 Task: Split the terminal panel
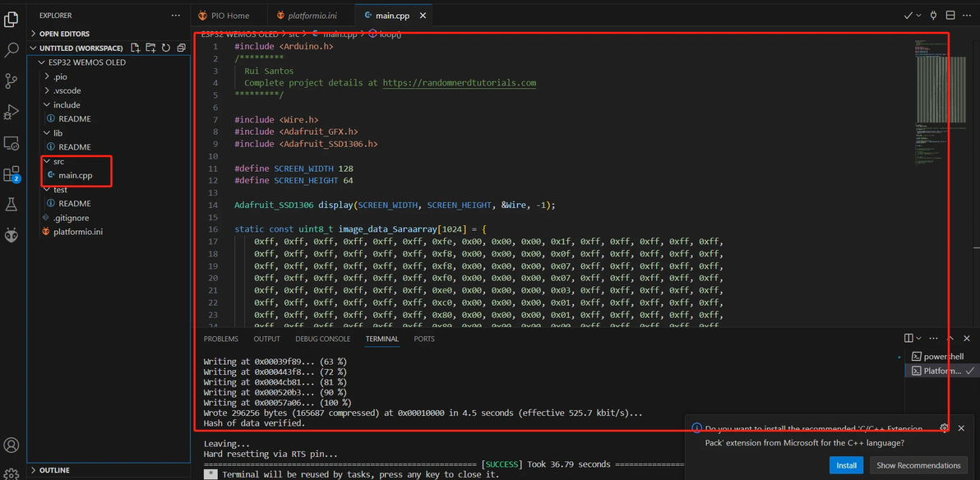(908, 338)
